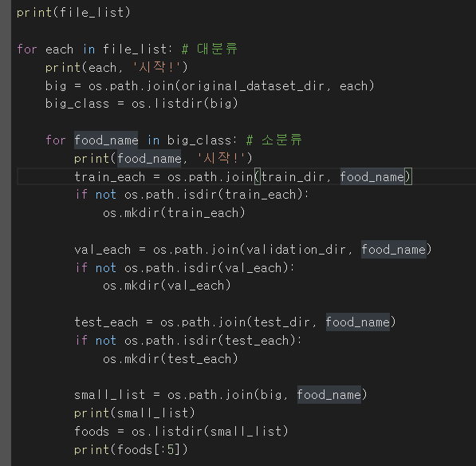Screen dimensions: 476x466
Task: Click food_name on the small_list line
Action: click(x=329, y=395)
